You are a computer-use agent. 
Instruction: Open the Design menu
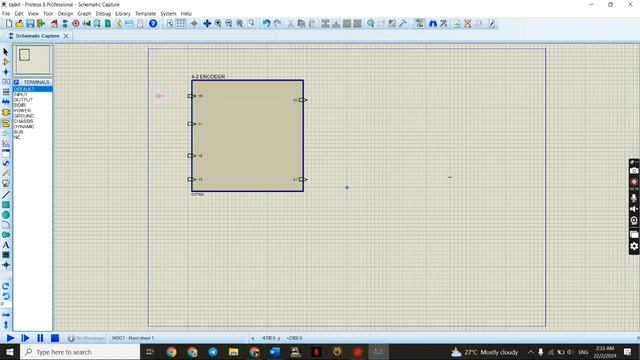click(x=65, y=13)
